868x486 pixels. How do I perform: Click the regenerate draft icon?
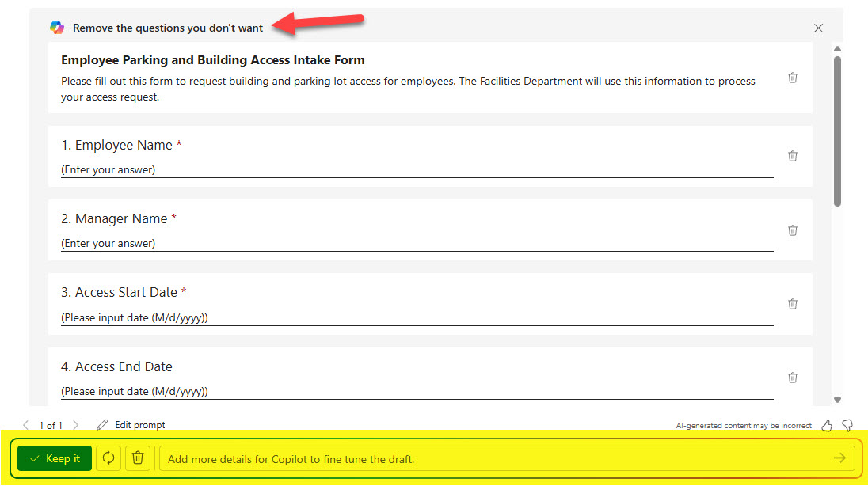pos(108,458)
